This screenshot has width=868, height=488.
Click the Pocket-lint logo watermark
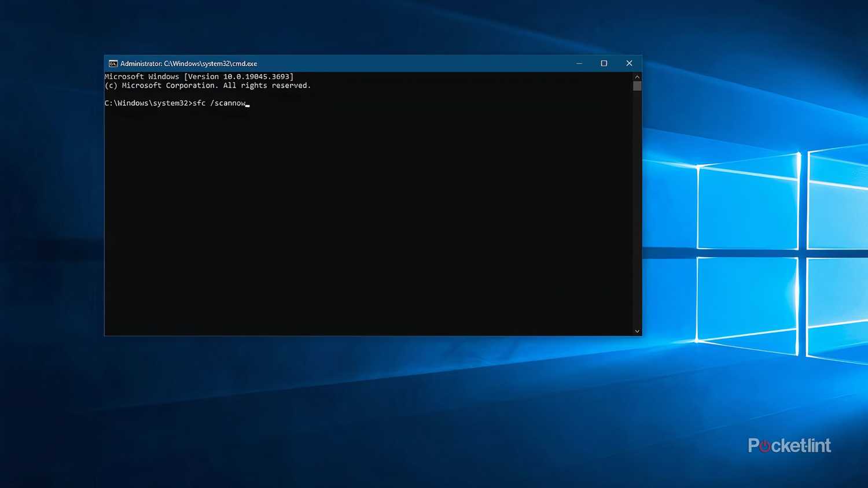click(x=789, y=445)
